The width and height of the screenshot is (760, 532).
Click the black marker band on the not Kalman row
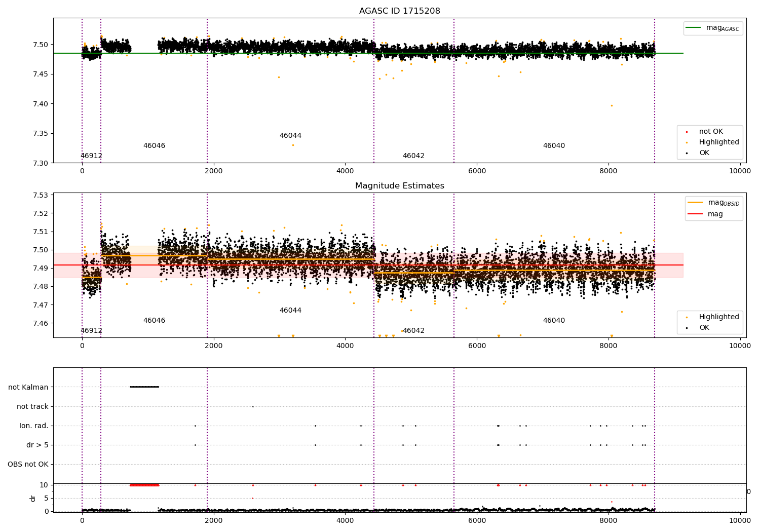tap(144, 387)
